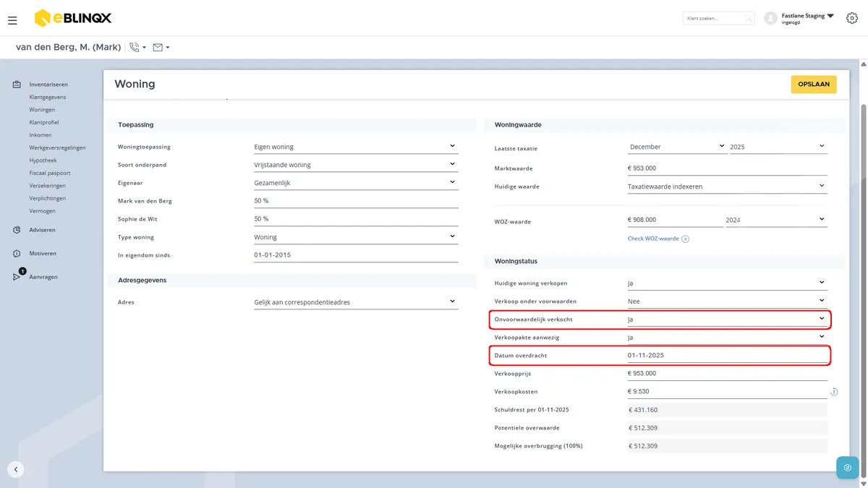Screen dimensions: 868x488
Task: Open the Huidige waarde dropdown
Action: [727, 187]
